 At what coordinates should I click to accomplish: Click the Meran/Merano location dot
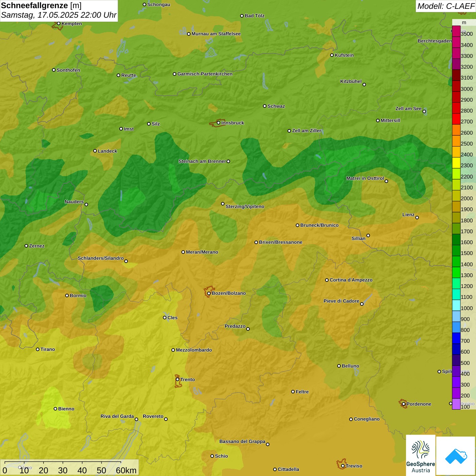(x=183, y=252)
